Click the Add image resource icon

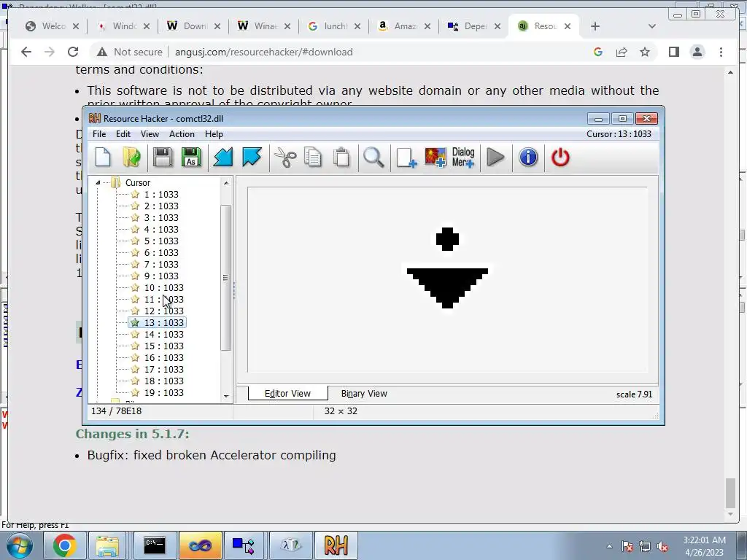[436, 157]
